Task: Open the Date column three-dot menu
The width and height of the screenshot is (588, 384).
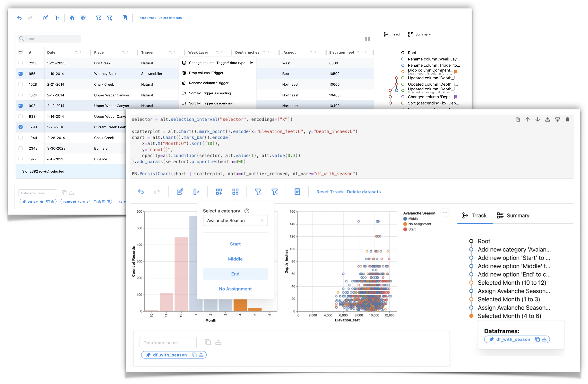Action: pos(87,52)
